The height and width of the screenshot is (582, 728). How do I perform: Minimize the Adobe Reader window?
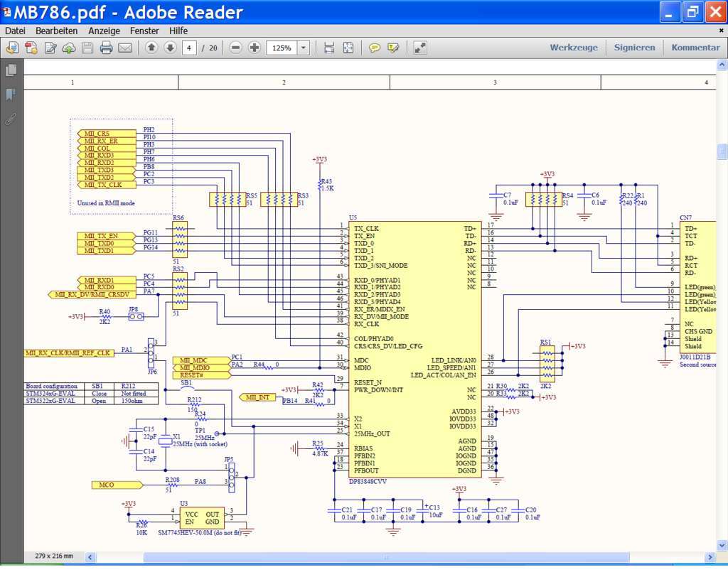tap(668, 13)
